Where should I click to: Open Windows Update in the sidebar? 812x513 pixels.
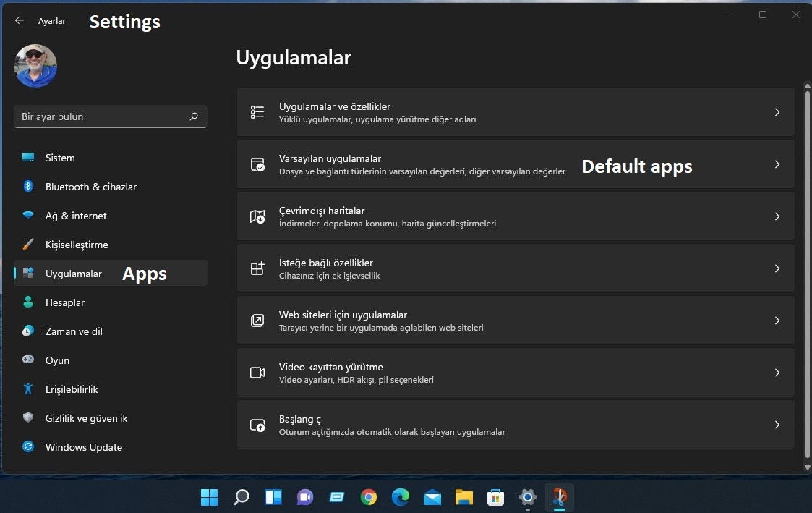[111, 447]
